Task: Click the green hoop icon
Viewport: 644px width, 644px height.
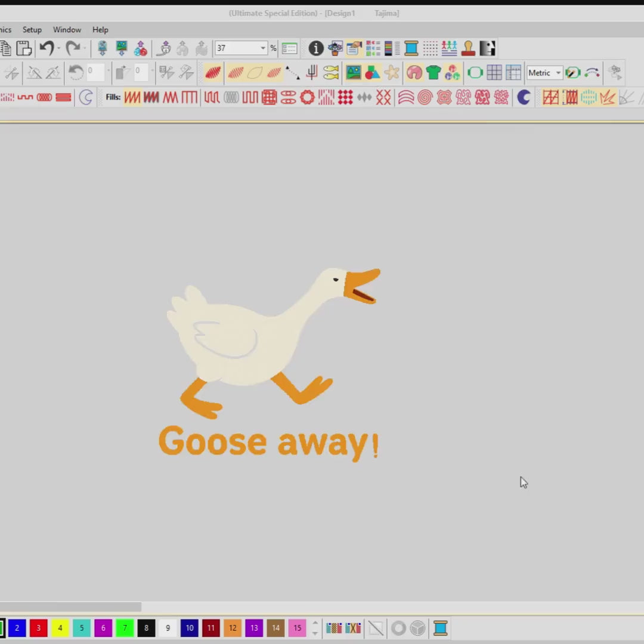Action: (x=475, y=73)
